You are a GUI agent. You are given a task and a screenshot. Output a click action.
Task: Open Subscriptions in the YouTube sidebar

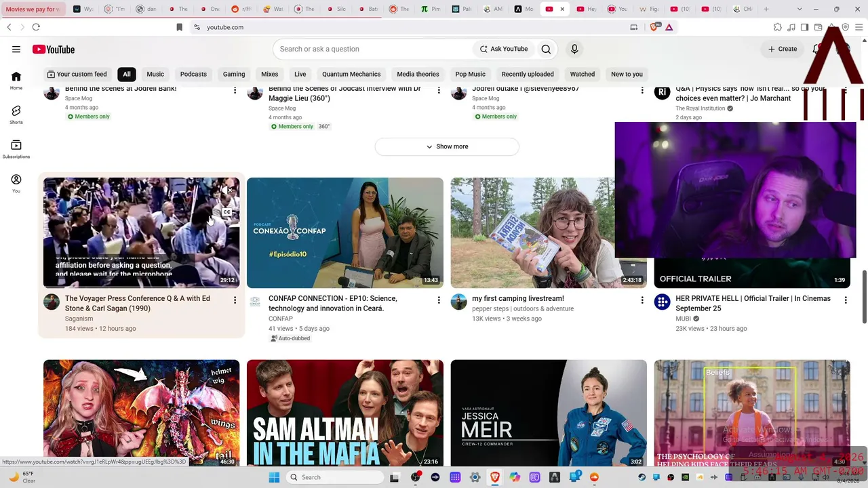coord(16,149)
